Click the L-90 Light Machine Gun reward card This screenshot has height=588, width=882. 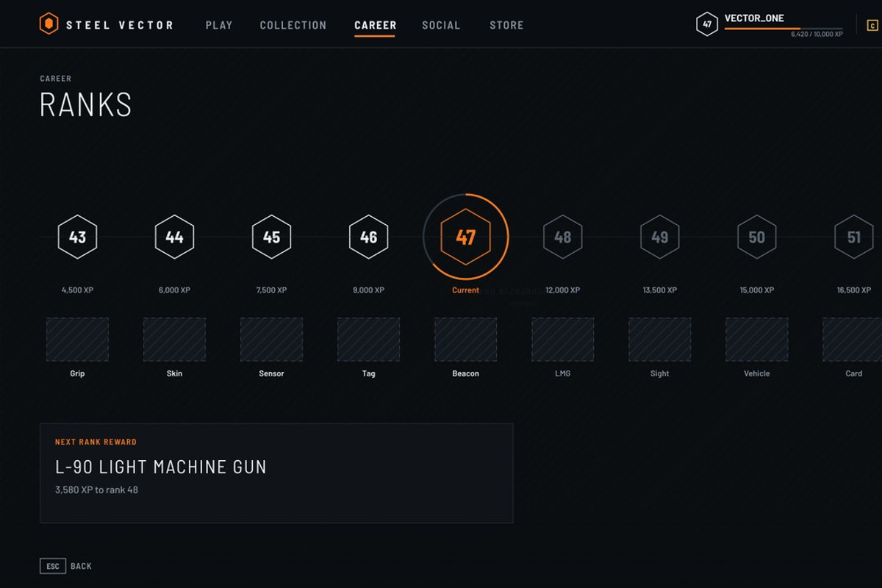276,473
